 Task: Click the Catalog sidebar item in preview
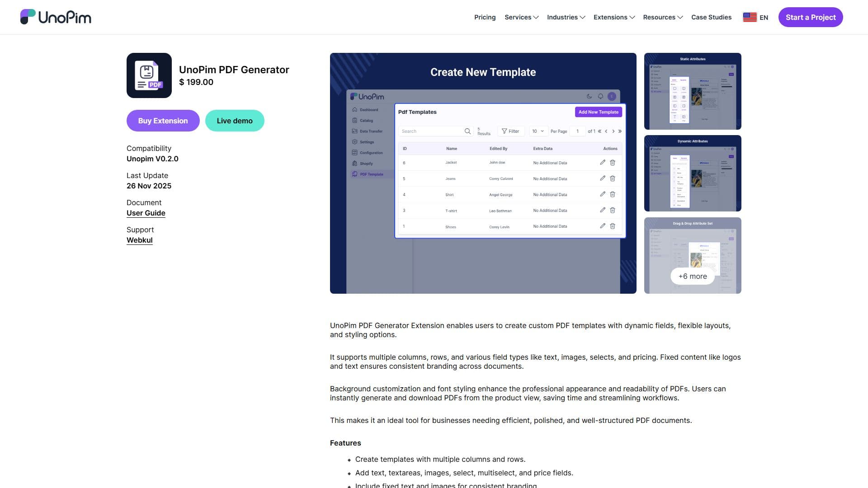(x=363, y=120)
